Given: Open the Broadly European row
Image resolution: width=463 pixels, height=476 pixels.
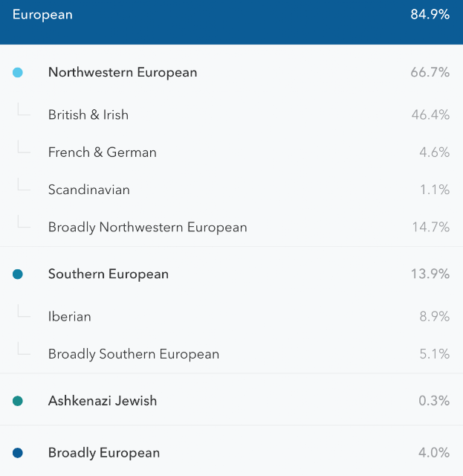Looking at the screenshot, I should [232, 453].
